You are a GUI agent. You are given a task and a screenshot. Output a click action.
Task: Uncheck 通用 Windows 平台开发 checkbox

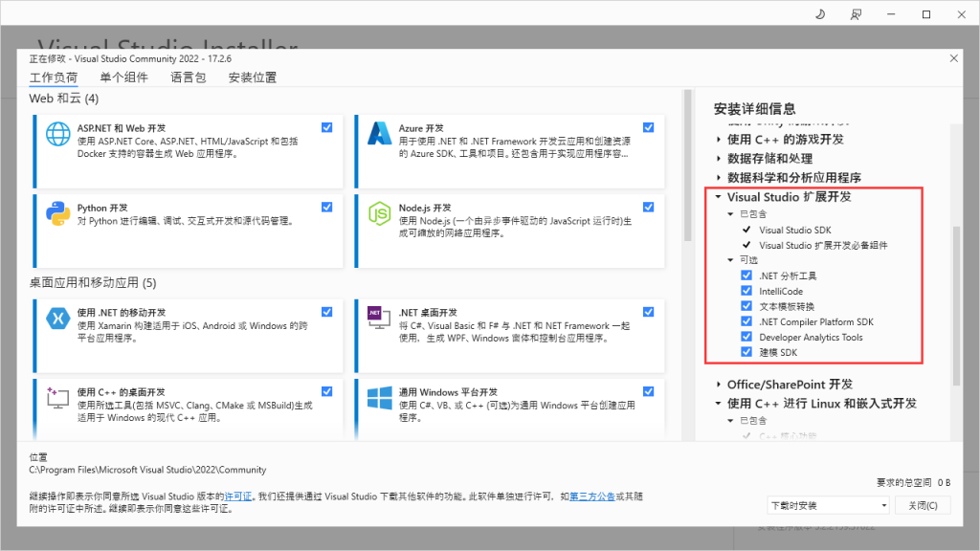tap(649, 391)
